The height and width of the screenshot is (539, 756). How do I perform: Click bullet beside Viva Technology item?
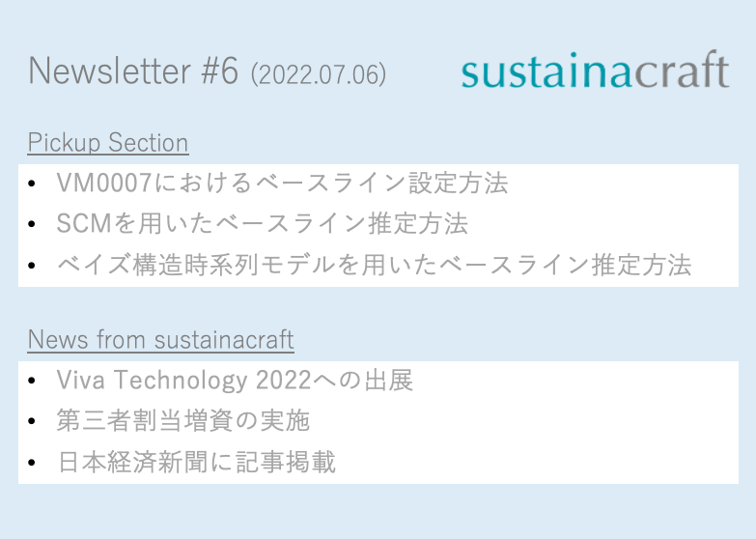click(x=34, y=382)
